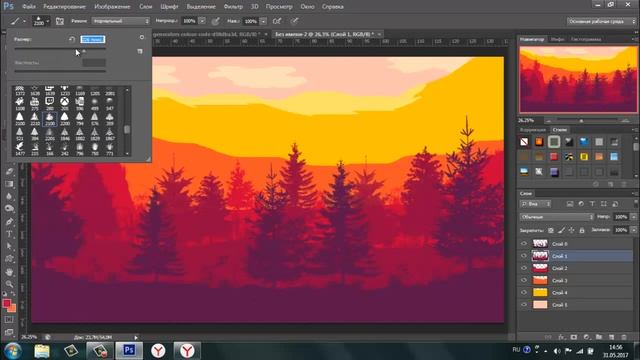Switch to the Инфо panel tab
This screenshot has height=360, width=640.
(557, 39)
